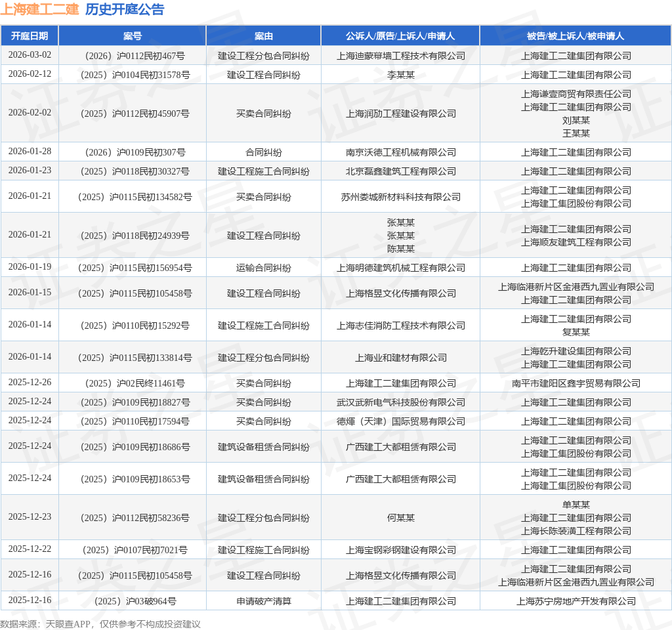Select case number (2025)沪0115民初134582号

(135, 197)
